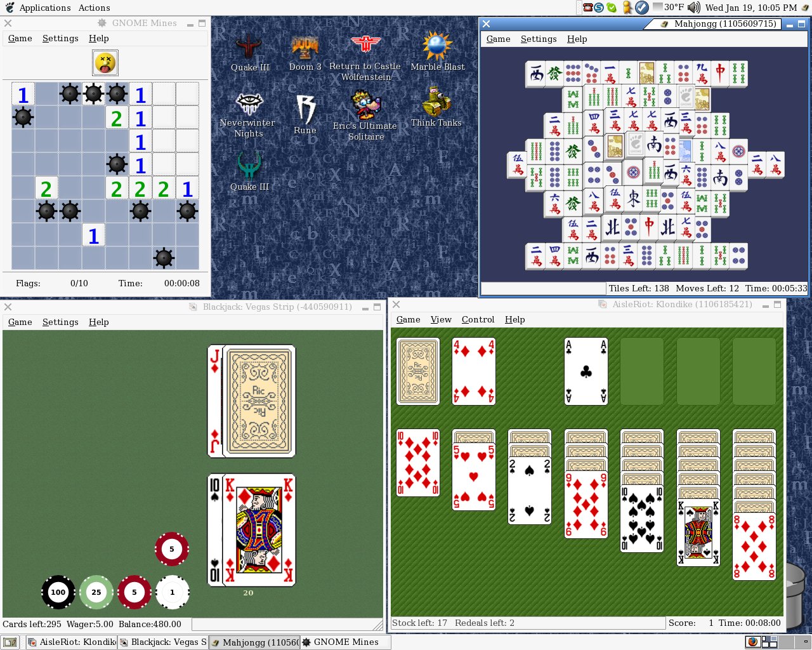The height and width of the screenshot is (650, 812).
Task: Select the 4 of diamonds waste card in Klondike
Action: click(x=474, y=371)
